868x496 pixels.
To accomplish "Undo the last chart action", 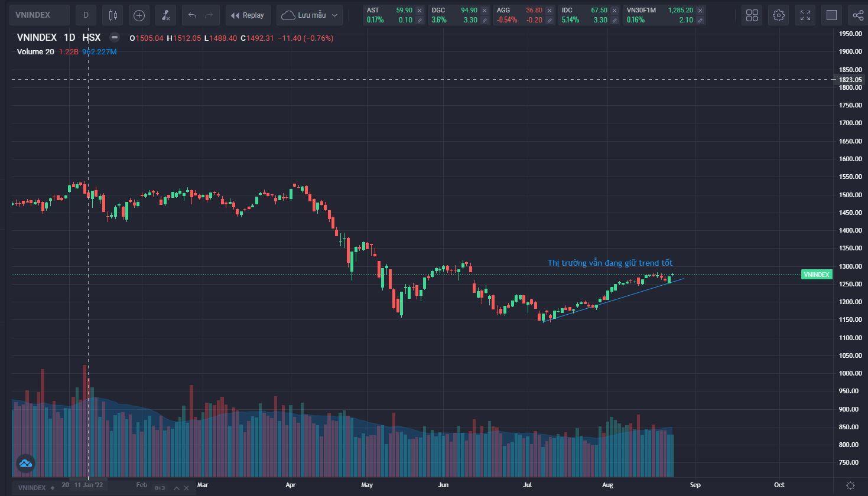I will pyautogui.click(x=192, y=15).
